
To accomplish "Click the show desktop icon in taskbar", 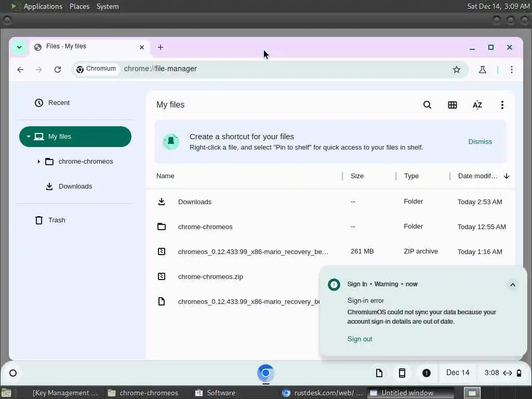I will 6,393.
